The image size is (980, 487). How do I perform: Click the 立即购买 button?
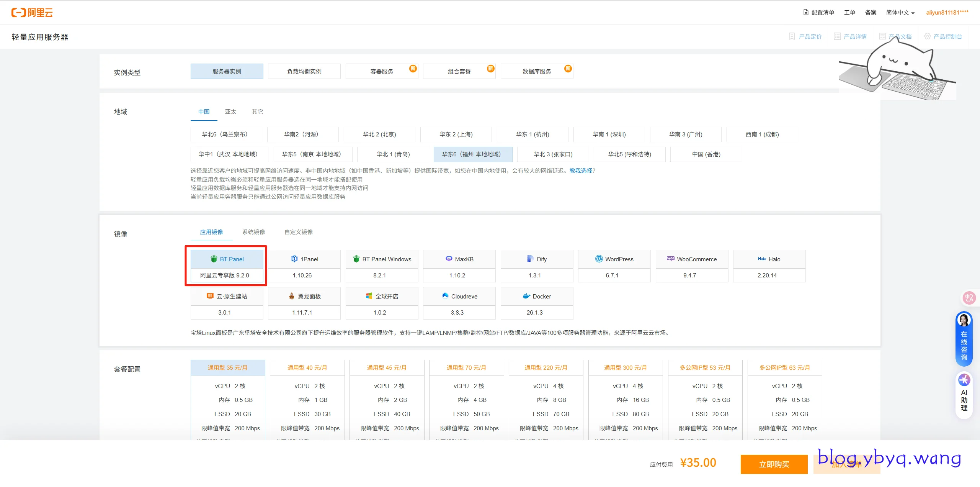pos(774,464)
